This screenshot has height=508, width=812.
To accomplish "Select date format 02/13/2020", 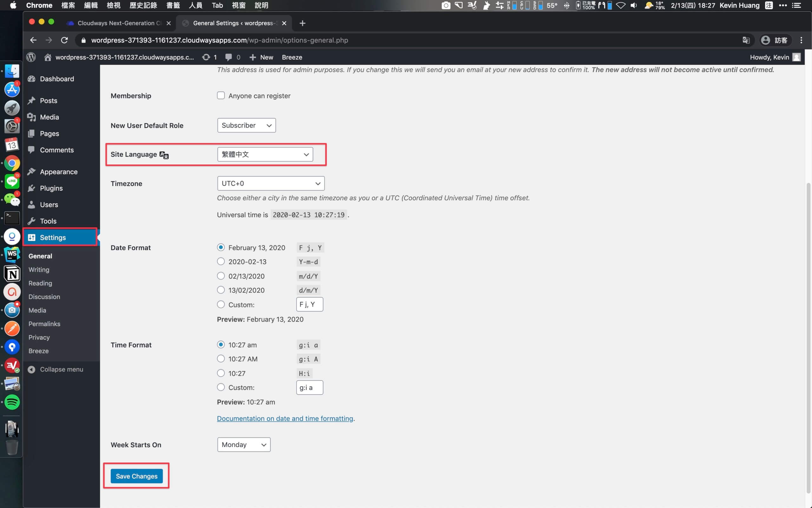I will (x=221, y=276).
